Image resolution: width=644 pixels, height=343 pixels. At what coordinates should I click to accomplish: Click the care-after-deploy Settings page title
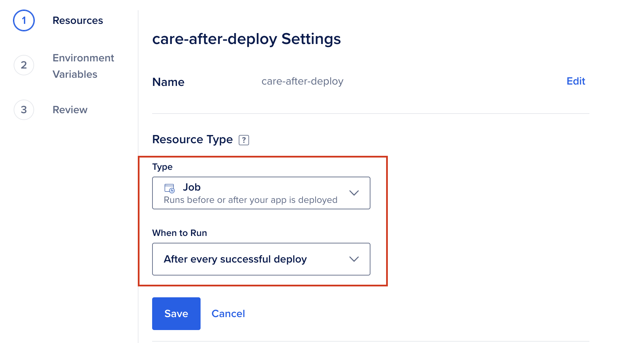[246, 39]
